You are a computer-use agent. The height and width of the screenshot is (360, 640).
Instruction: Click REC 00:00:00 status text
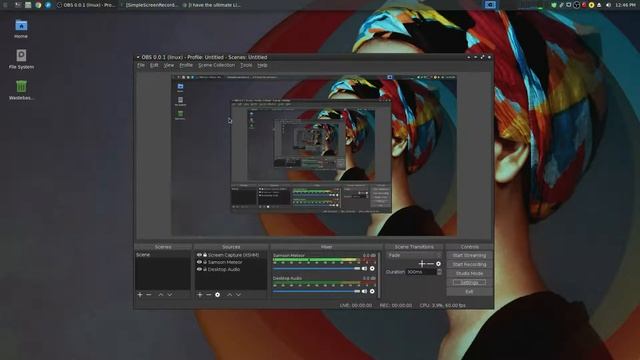pos(396,305)
